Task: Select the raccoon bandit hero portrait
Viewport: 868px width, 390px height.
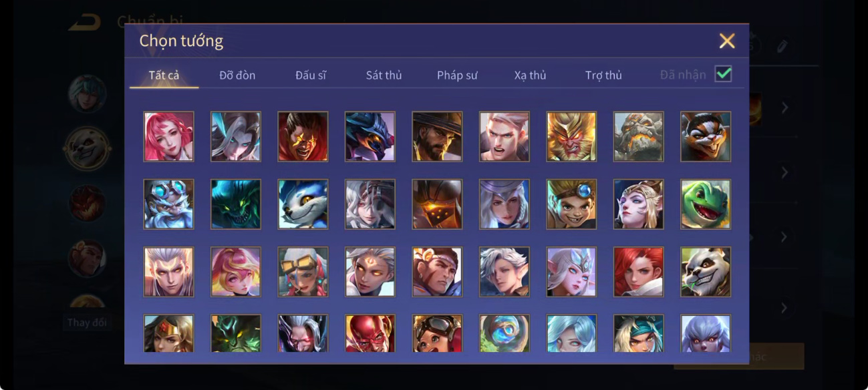Action: 706,136
